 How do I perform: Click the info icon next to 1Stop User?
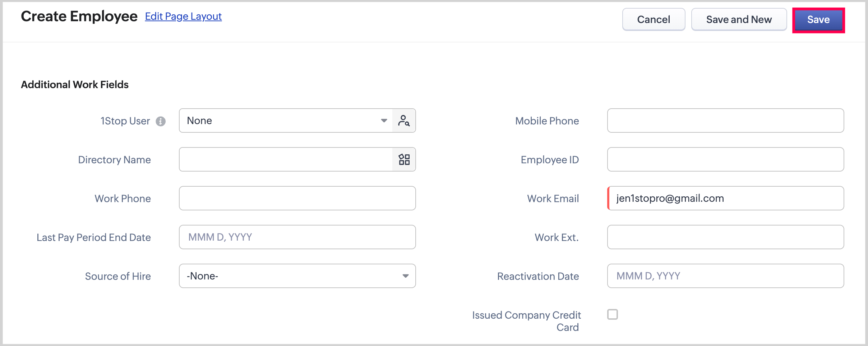161,122
